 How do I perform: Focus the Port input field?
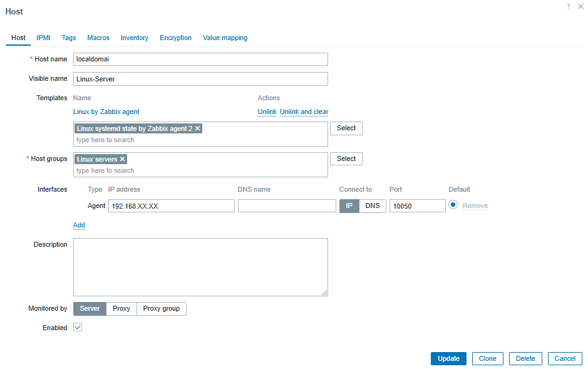click(418, 206)
